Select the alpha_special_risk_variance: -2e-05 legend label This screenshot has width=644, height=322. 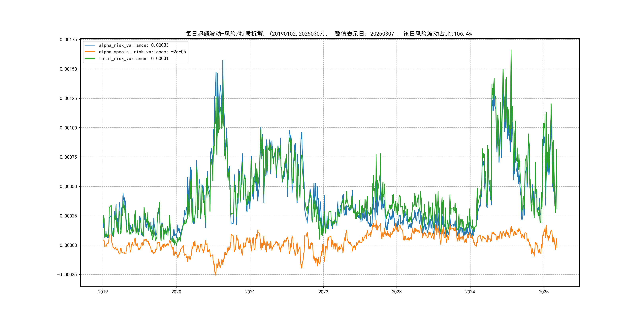(142, 52)
